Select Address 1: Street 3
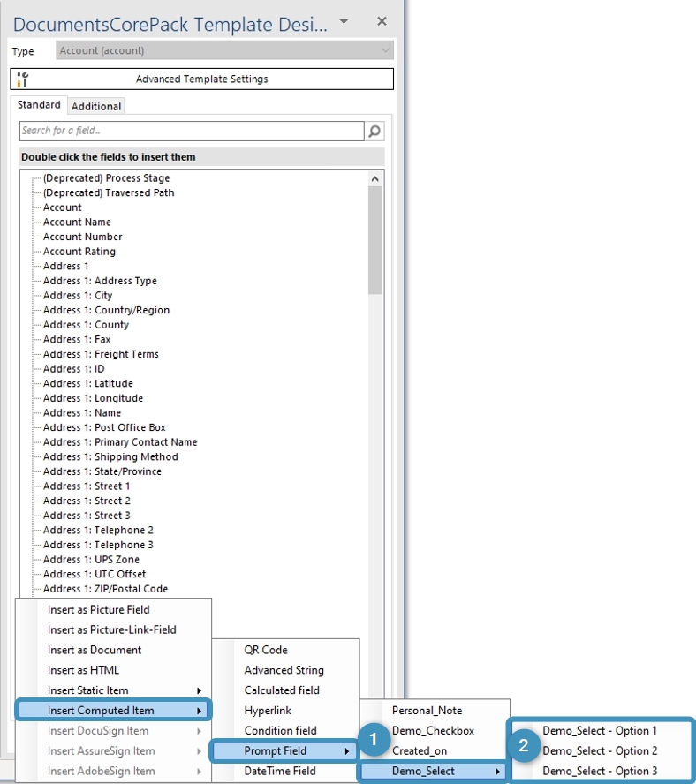 tap(86, 515)
